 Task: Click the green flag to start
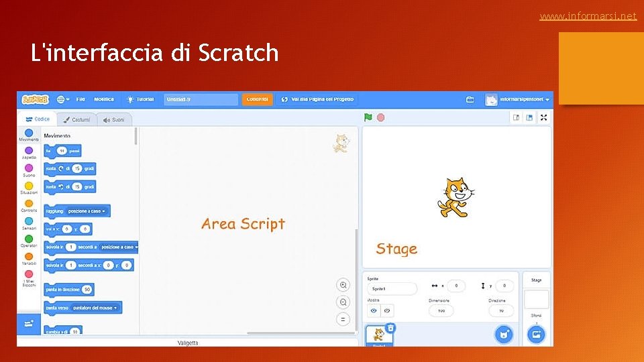point(368,117)
